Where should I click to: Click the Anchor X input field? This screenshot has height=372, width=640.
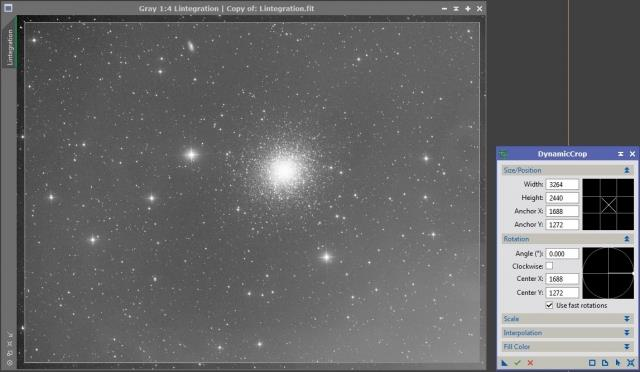pyautogui.click(x=562, y=212)
